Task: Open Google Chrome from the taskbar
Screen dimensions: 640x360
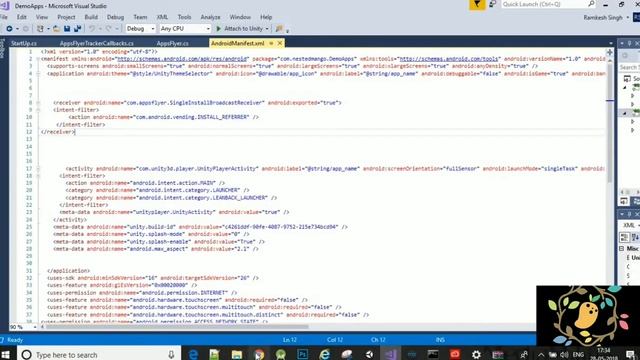Action: point(259,354)
